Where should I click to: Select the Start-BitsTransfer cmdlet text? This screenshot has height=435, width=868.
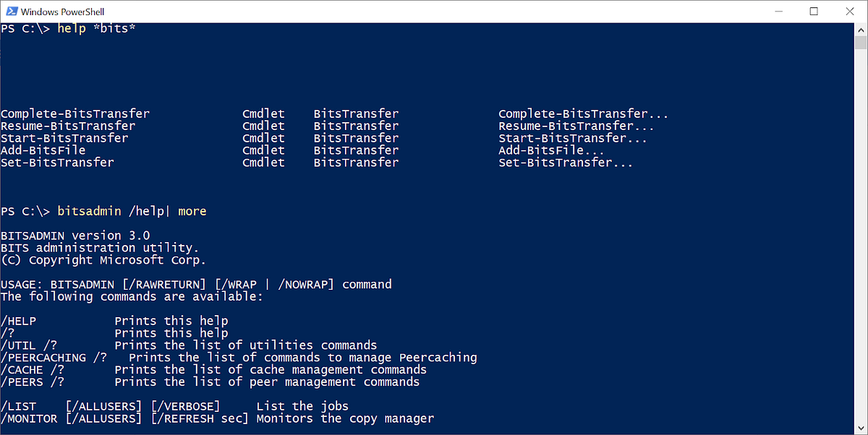64,138
